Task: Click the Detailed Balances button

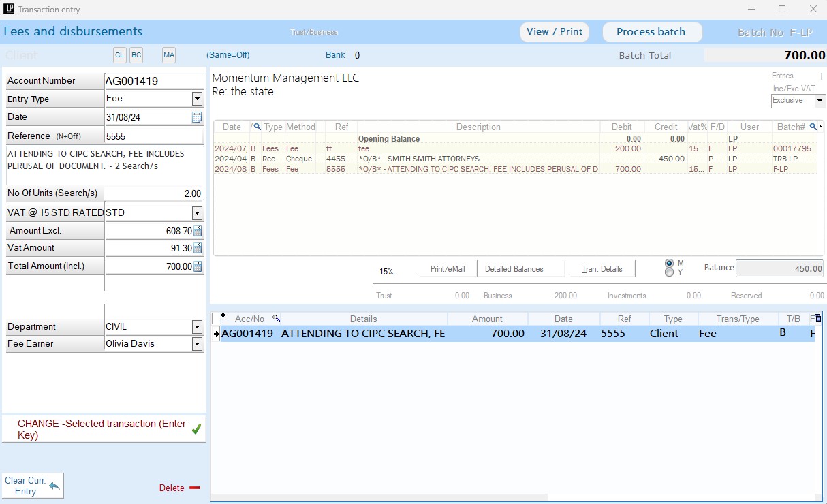Action: (521, 269)
